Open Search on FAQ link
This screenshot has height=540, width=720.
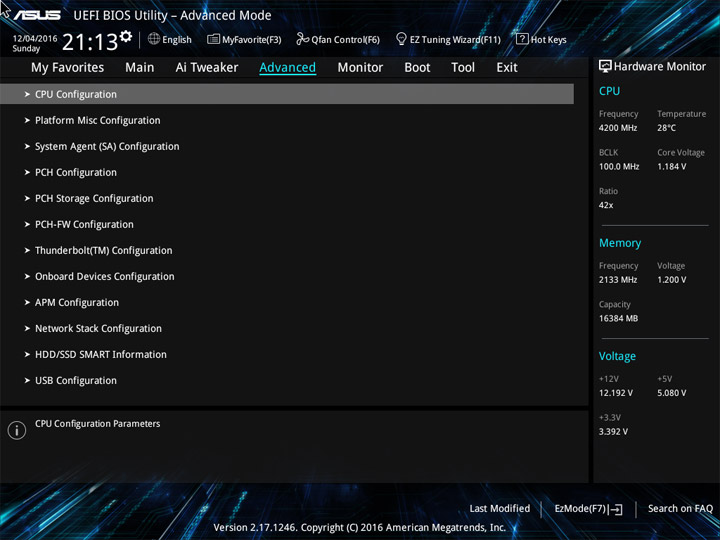[680, 508]
